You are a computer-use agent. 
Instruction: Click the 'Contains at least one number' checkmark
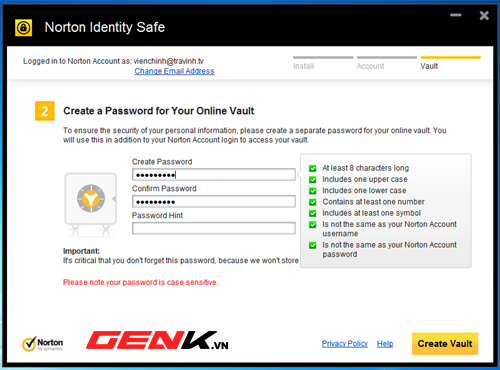point(313,202)
